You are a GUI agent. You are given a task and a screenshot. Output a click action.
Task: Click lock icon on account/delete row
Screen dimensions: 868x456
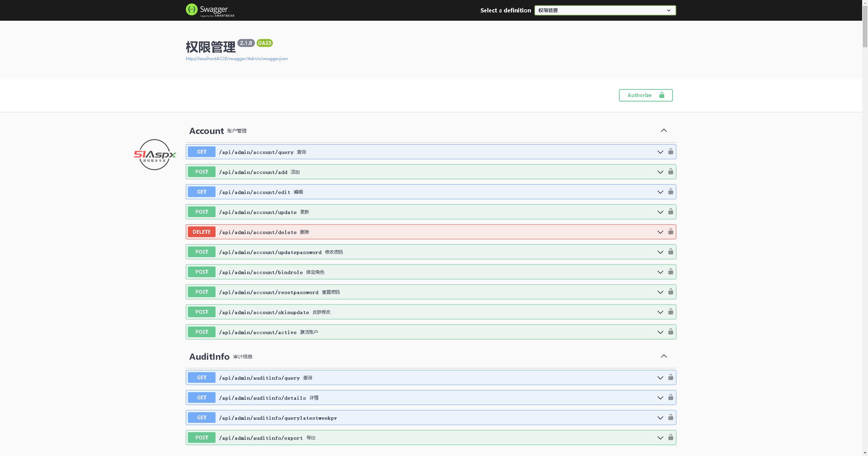click(670, 232)
